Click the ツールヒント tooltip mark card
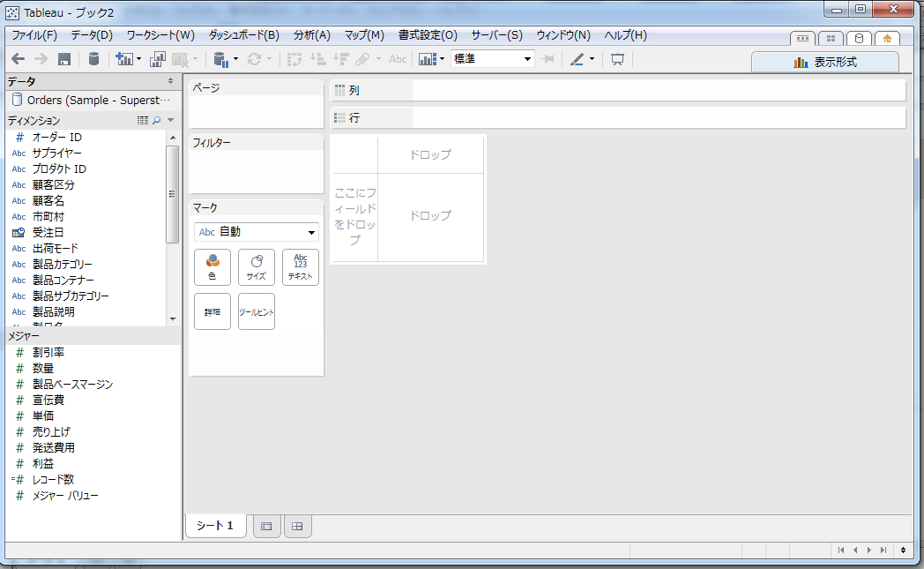 point(257,311)
